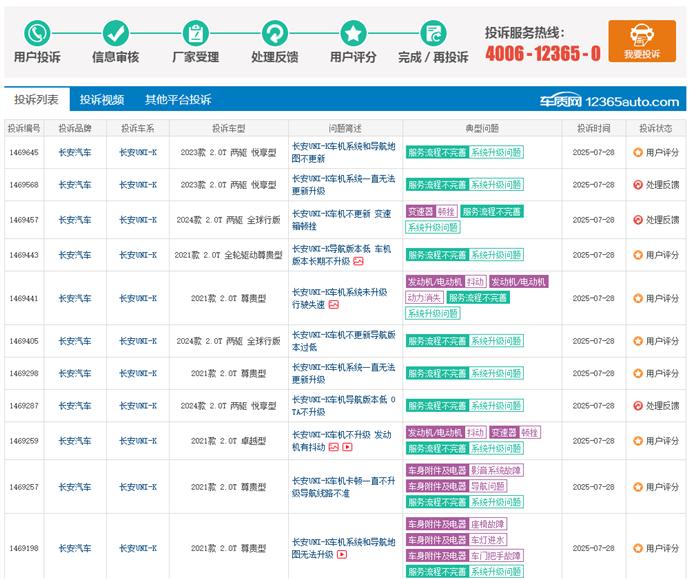This screenshot has width=700, height=579.
Task: Open 长安UNI-K series link in row 1469298
Action: tap(138, 374)
